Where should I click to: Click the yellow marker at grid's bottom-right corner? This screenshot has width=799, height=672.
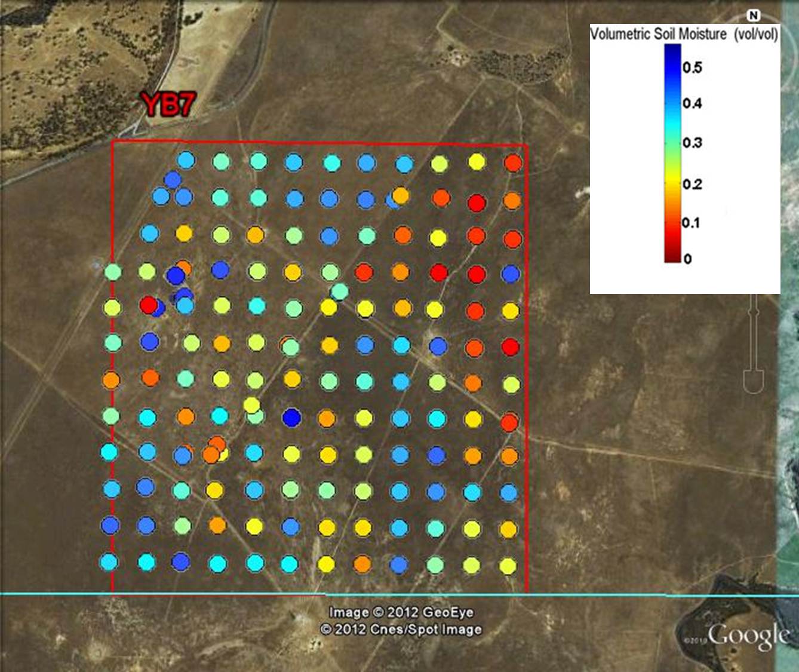click(x=508, y=566)
